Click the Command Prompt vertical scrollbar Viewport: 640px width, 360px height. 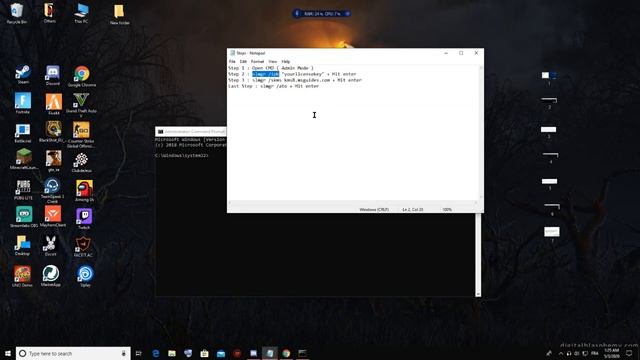click(478, 255)
